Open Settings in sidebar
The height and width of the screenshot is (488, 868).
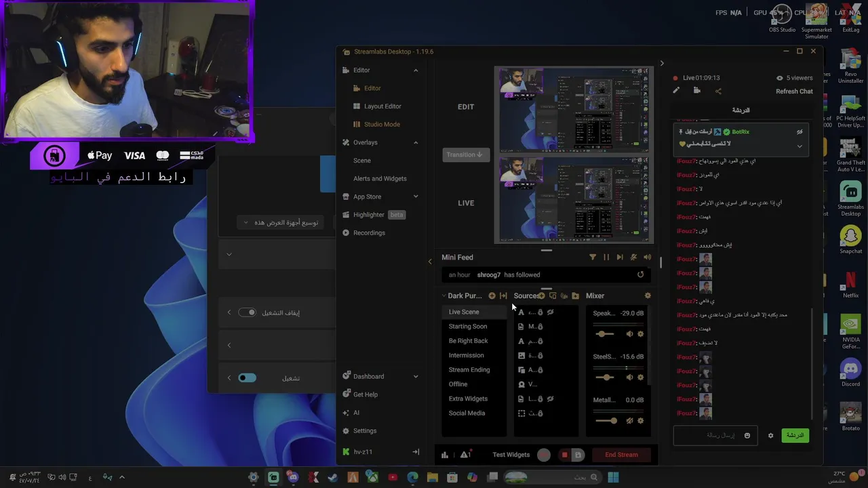coord(359,431)
